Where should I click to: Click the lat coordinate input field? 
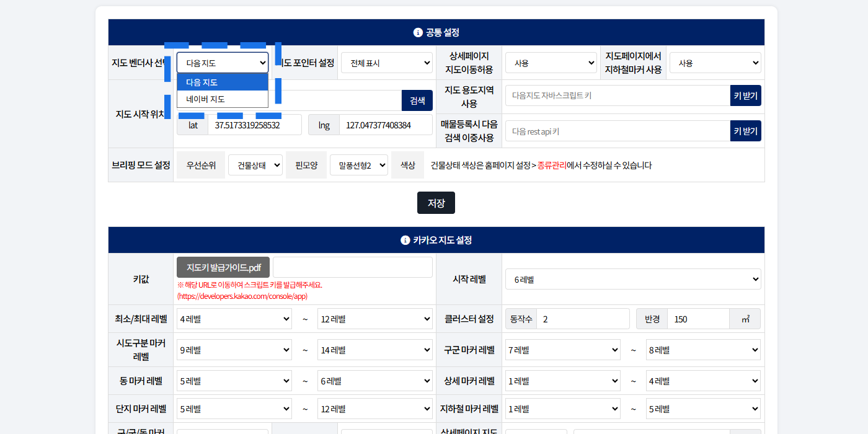(254, 125)
